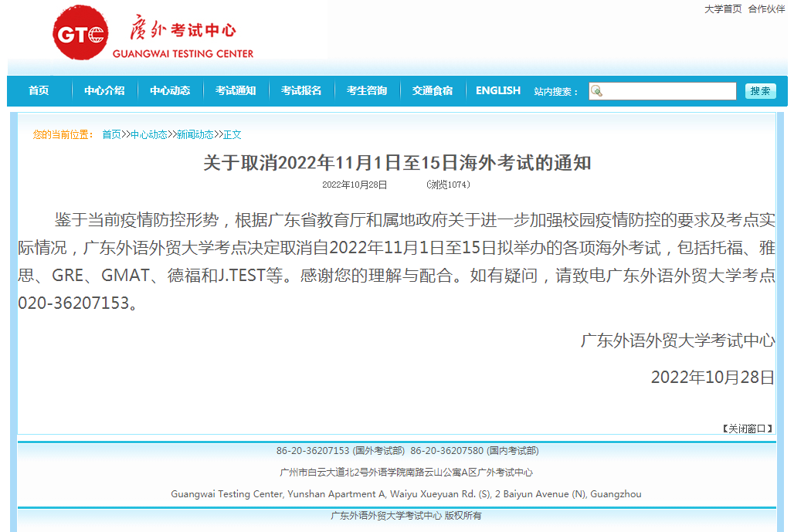This screenshot has width=794, height=532.
Task: Go to 考试通知 menu item
Action: click(x=236, y=90)
